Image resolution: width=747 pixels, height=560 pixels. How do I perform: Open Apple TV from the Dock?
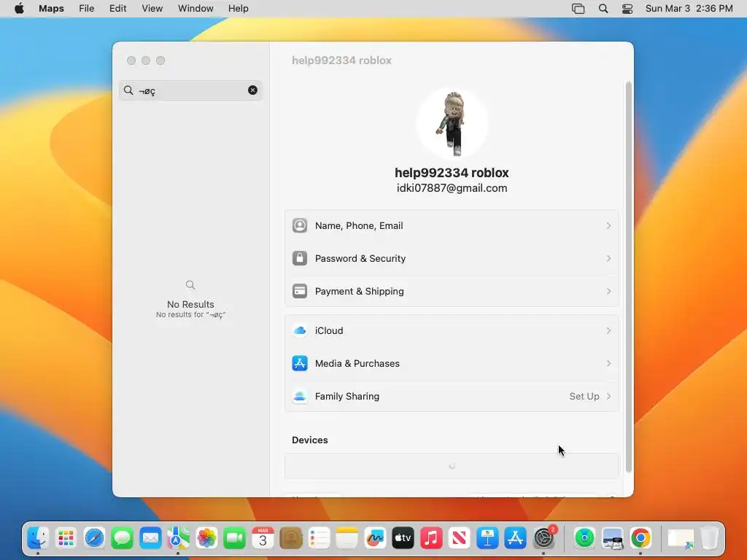click(x=403, y=538)
